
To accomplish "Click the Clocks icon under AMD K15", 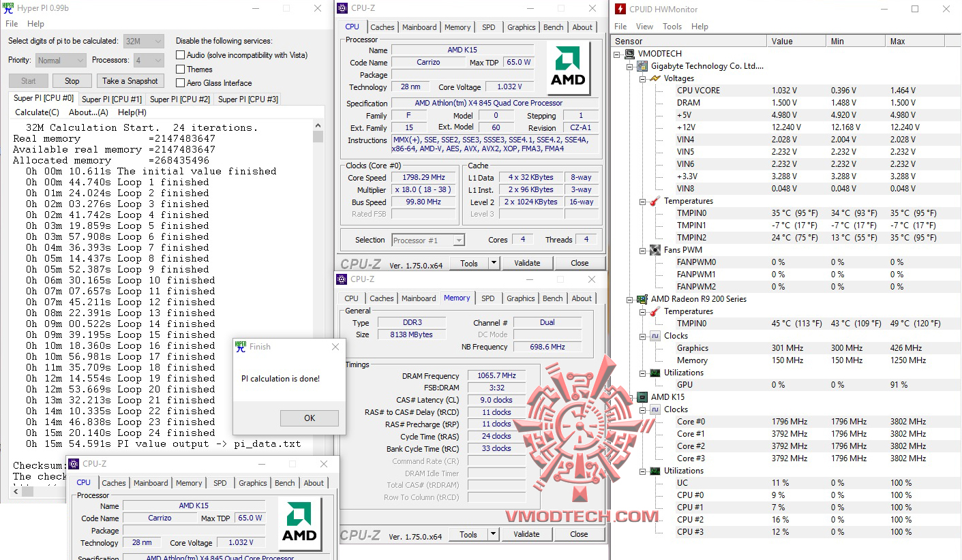I will tap(655, 409).
